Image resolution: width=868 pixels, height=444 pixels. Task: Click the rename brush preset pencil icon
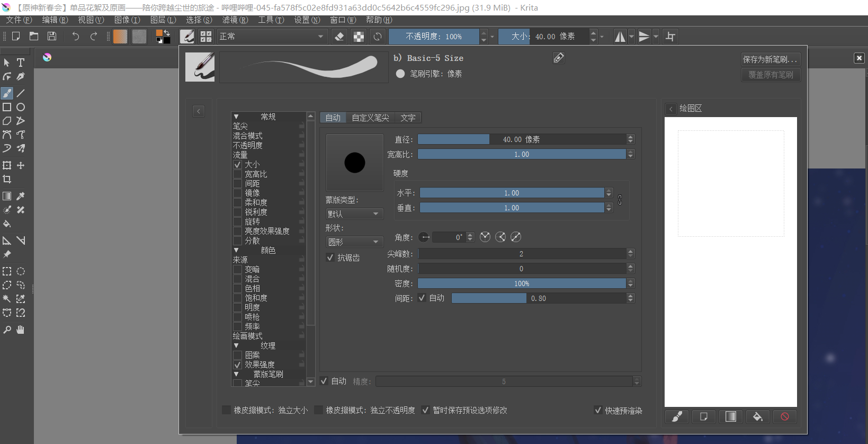point(559,58)
